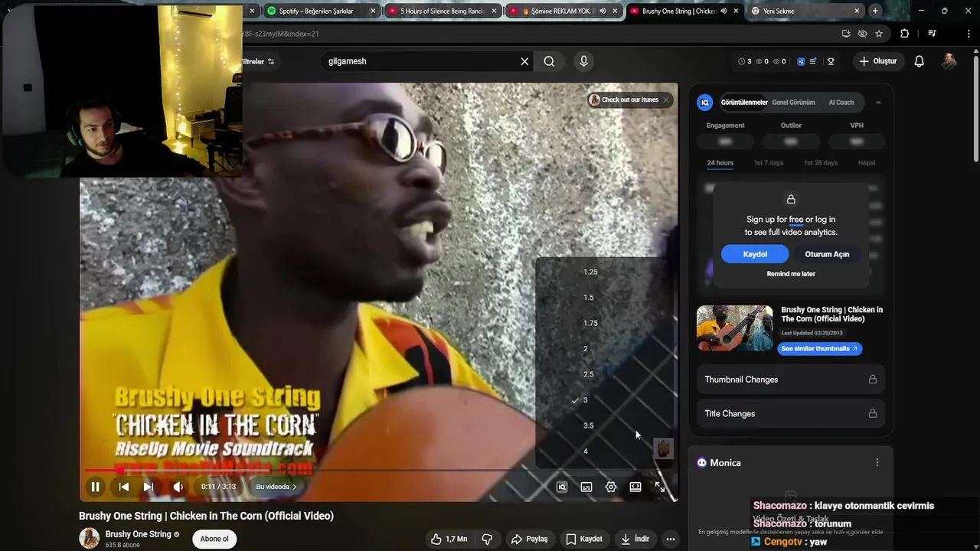Download the video with the İndir button
The image size is (980, 551).
(635, 539)
